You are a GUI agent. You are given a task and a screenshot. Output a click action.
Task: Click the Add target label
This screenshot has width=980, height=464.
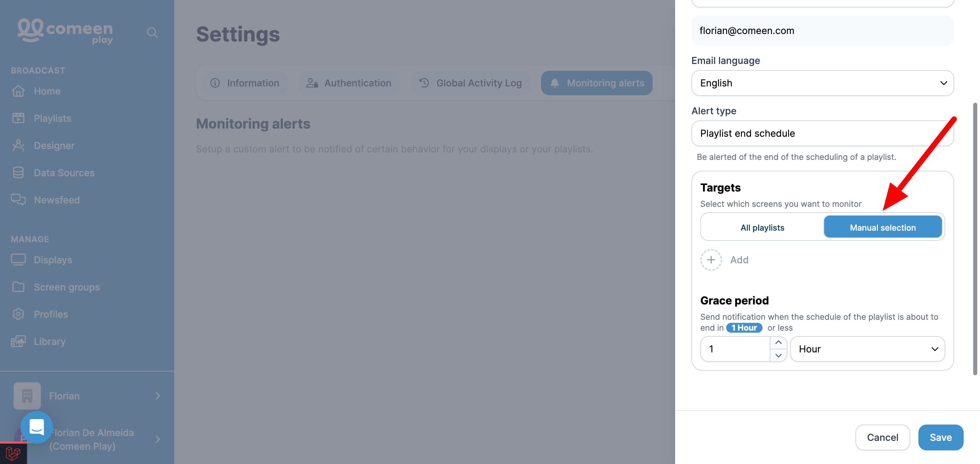(x=739, y=260)
